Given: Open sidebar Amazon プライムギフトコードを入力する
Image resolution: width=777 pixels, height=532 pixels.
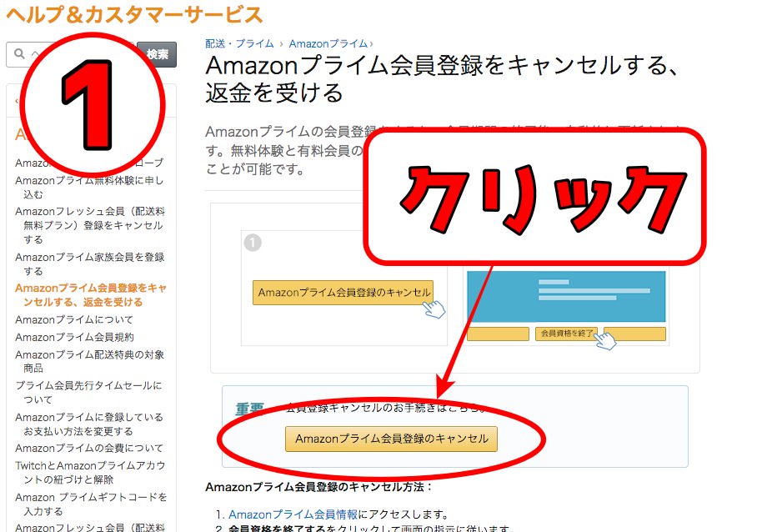Looking at the screenshot, I should click(91, 504).
